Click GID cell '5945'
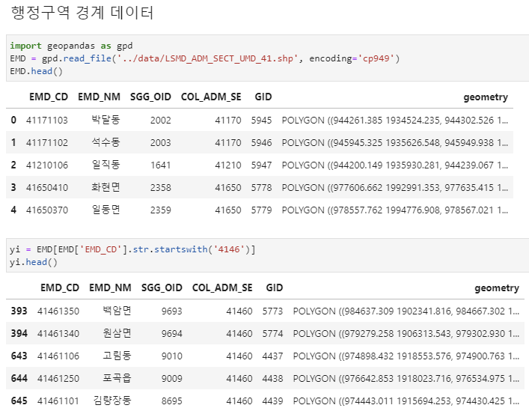Viewport: 529px width, 420px height. click(261, 121)
